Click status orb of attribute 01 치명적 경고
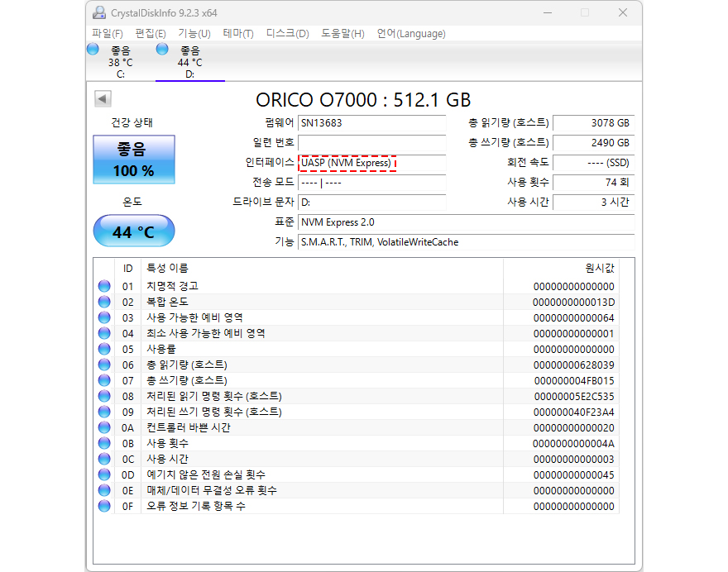The height and width of the screenshot is (572, 728). [104, 286]
